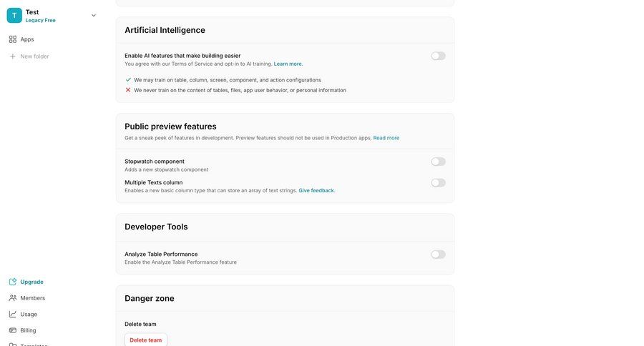The image size is (644, 346).
Task: Click the New folder plus icon
Action: pos(13,56)
